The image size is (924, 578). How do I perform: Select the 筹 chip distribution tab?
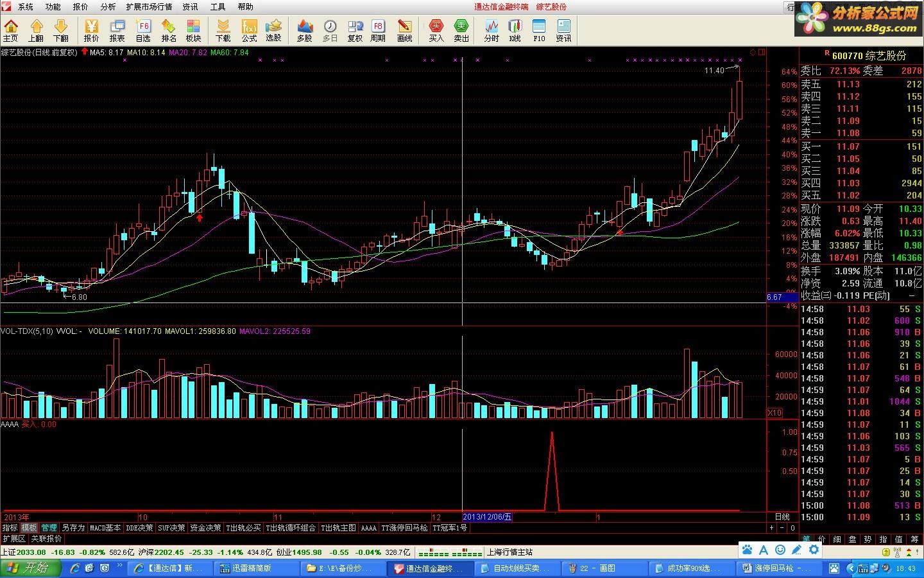click(914, 539)
